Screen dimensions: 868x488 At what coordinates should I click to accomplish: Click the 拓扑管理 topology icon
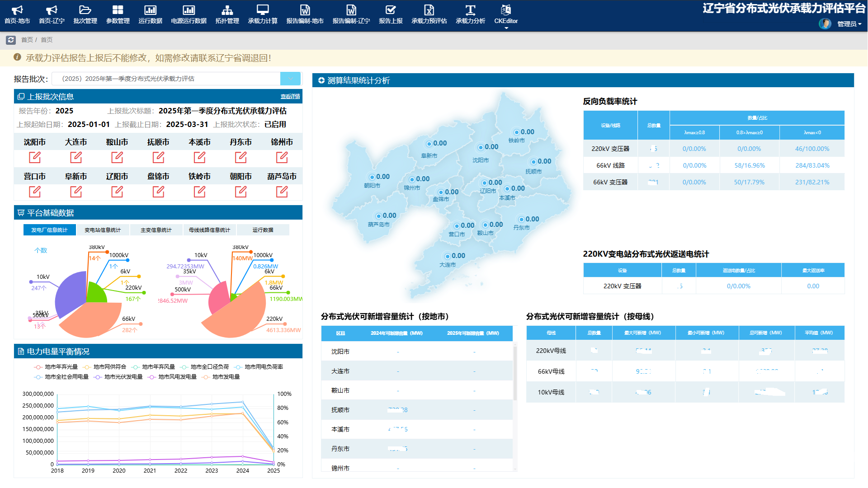click(227, 10)
